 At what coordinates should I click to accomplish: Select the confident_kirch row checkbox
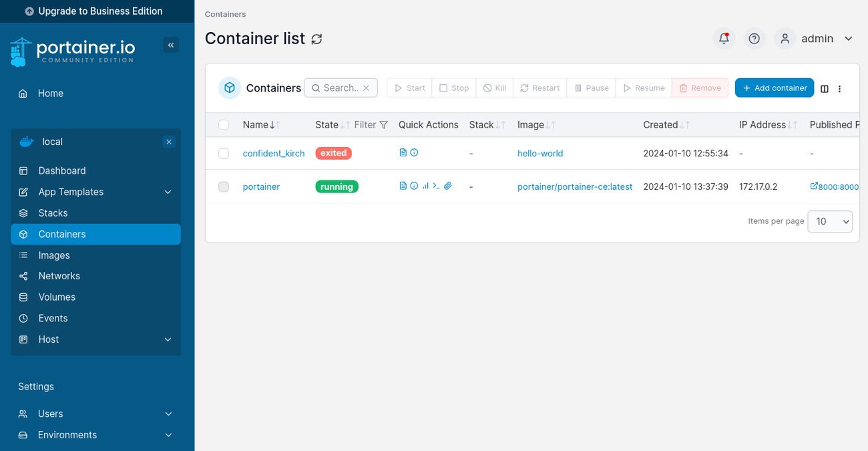pyautogui.click(x=224, y=153)
